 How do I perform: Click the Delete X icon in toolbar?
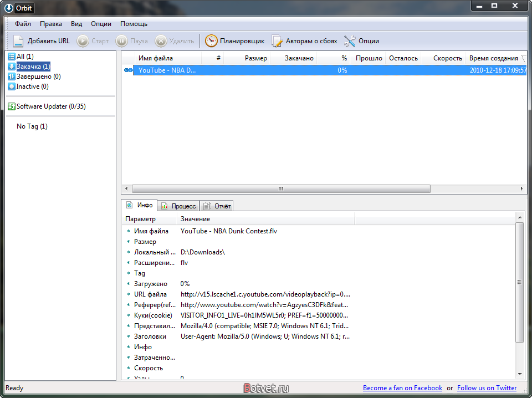tap(161, 41)
